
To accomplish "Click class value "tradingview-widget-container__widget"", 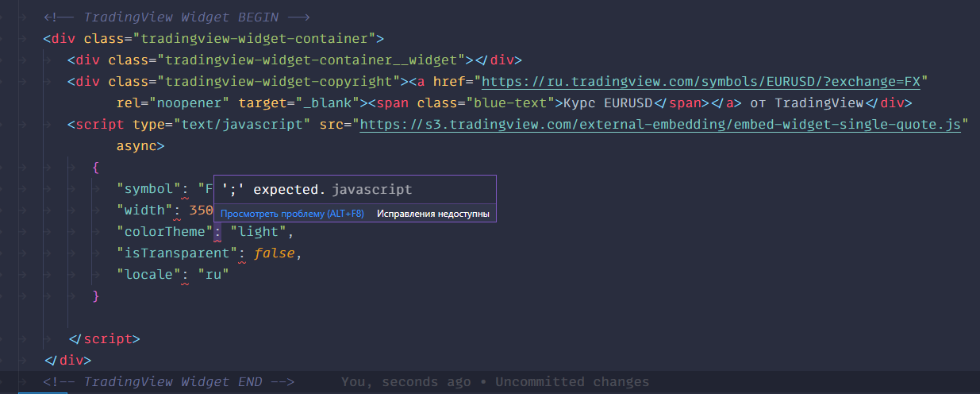I will (311, 60).
